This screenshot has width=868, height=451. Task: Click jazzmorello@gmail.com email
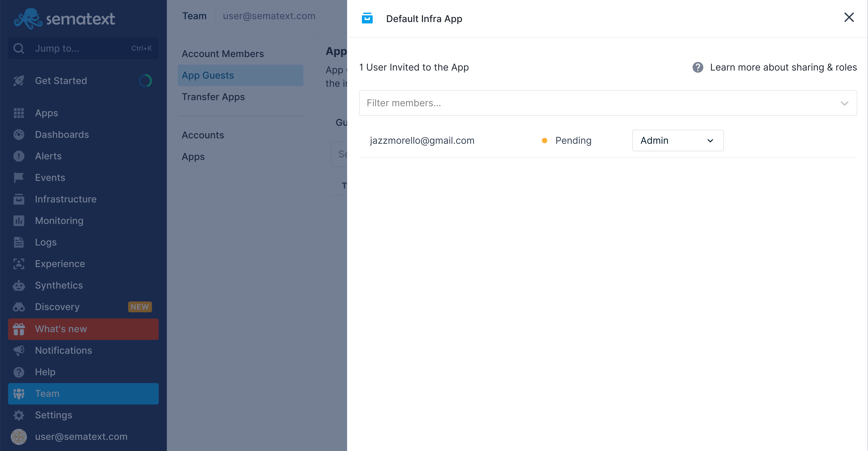[x=422, y=141]
